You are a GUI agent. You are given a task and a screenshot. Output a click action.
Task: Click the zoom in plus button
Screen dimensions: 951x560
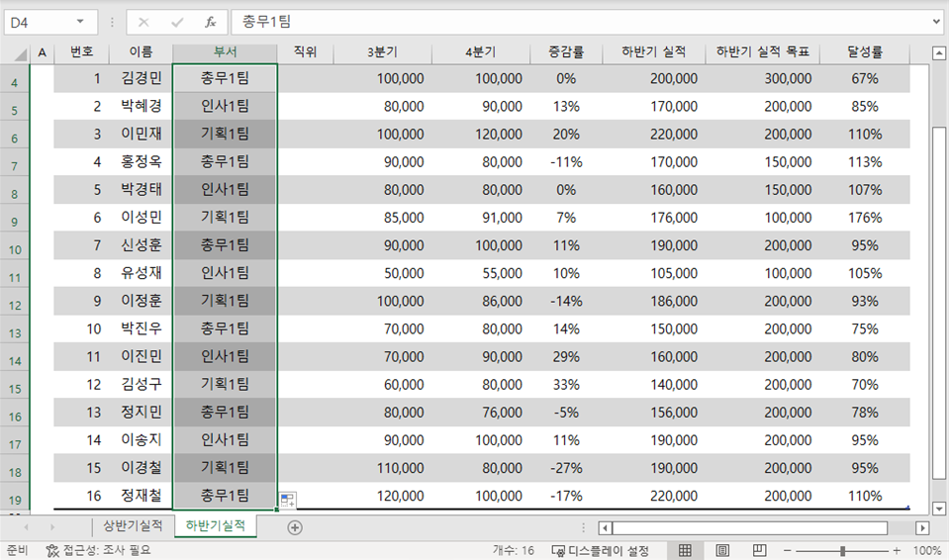coord(897,550)
